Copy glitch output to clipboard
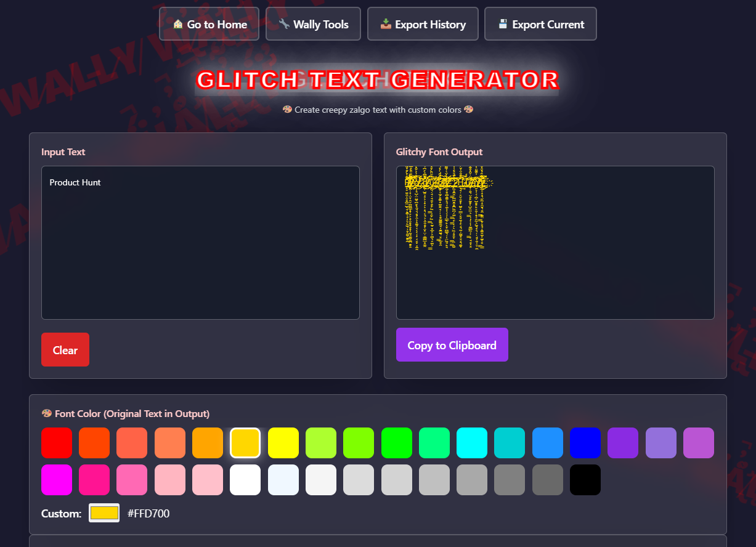 tap(452, 345)
